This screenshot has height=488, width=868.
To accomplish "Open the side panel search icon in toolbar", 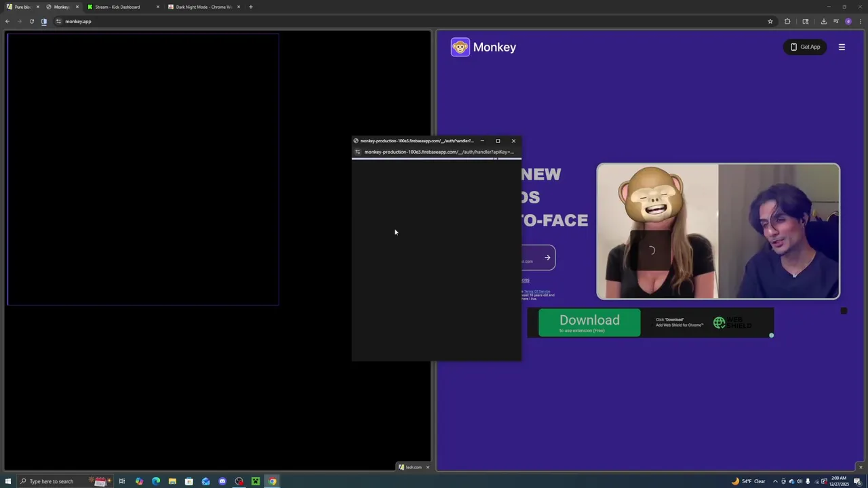I will 806,21.
